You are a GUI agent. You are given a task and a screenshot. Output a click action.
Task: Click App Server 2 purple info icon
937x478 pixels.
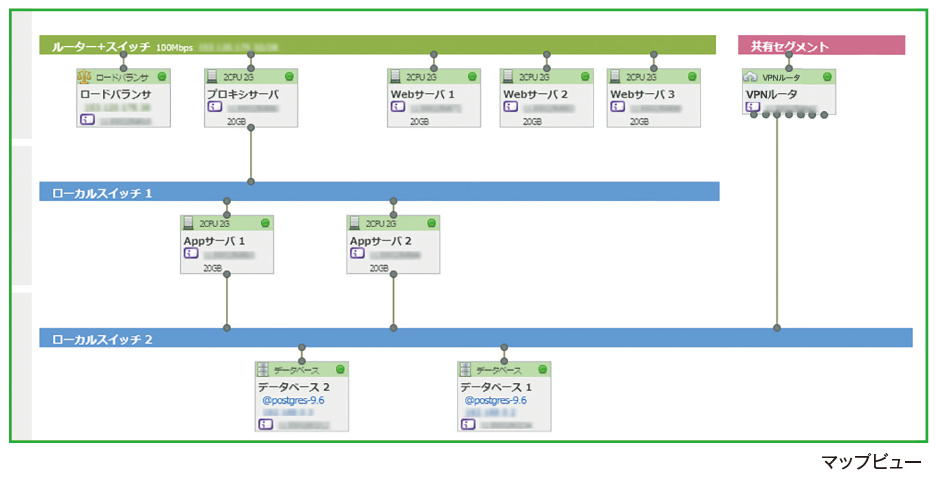click(357, 253)
